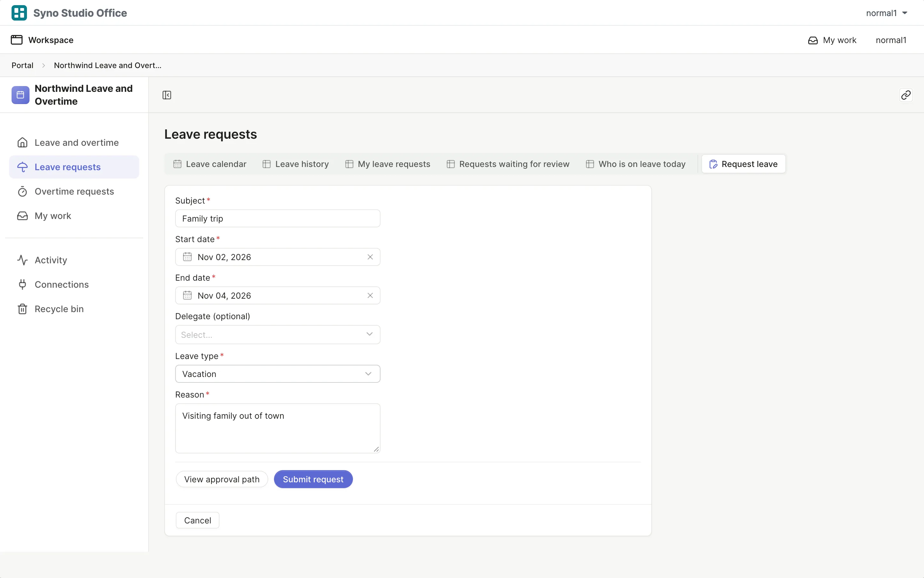The height and width of the screenshot is (578, 924).
Task: Click the My work inbox icon in header
Action: click(813, 40)
